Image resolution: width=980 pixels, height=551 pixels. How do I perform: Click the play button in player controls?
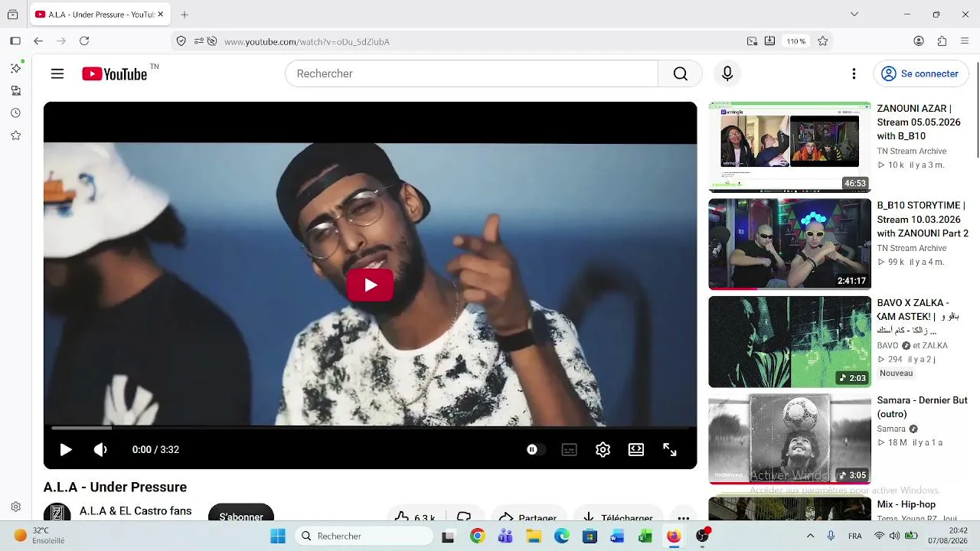(66, 450)
